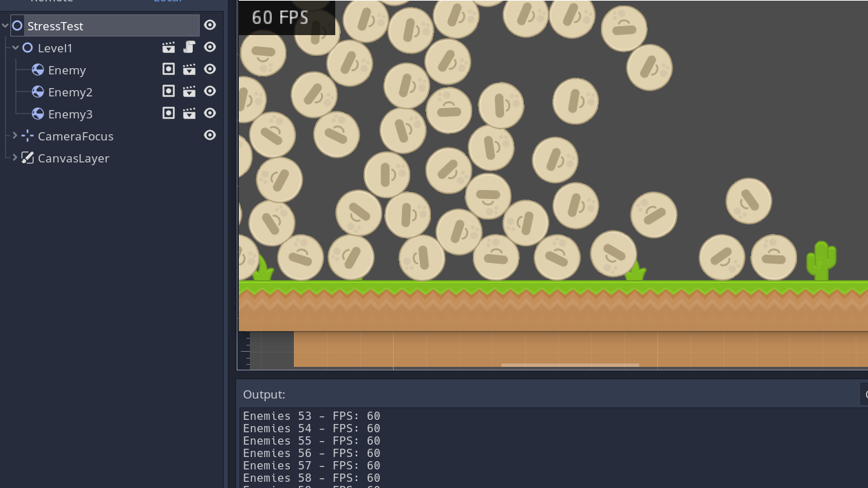The width and height of the screenshot is (868, 488).
Task: Open the script attached to Level1
Action: (189, 47)
